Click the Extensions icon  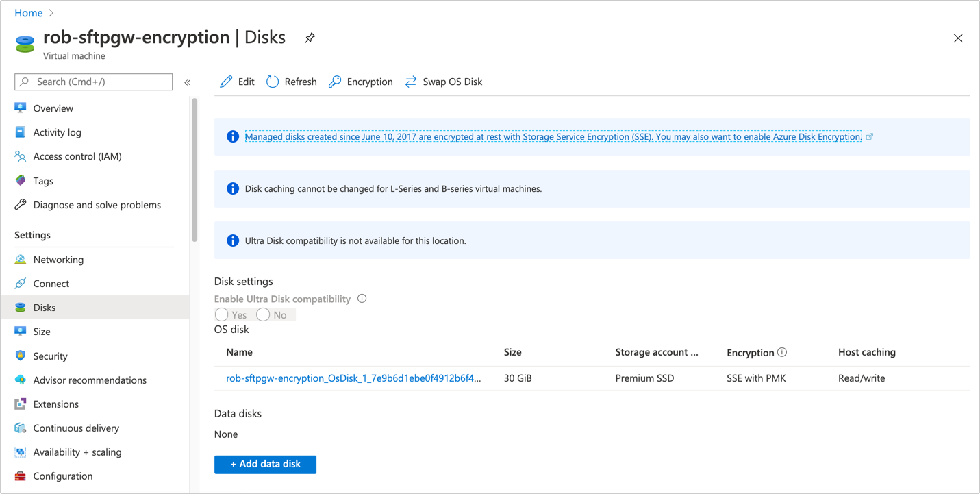(21, 404)
